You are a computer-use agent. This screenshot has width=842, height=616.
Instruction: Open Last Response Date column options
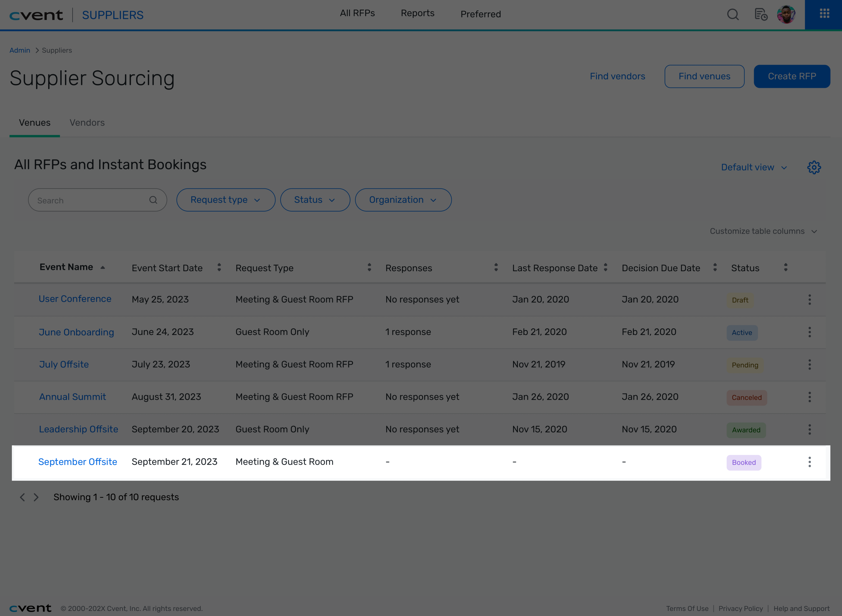606,267
